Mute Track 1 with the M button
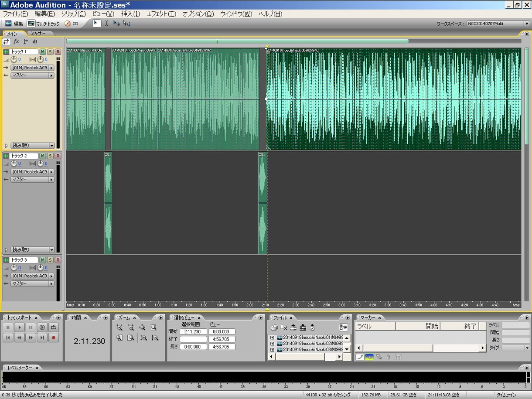The image size is (532, 399). click(43, 52)
